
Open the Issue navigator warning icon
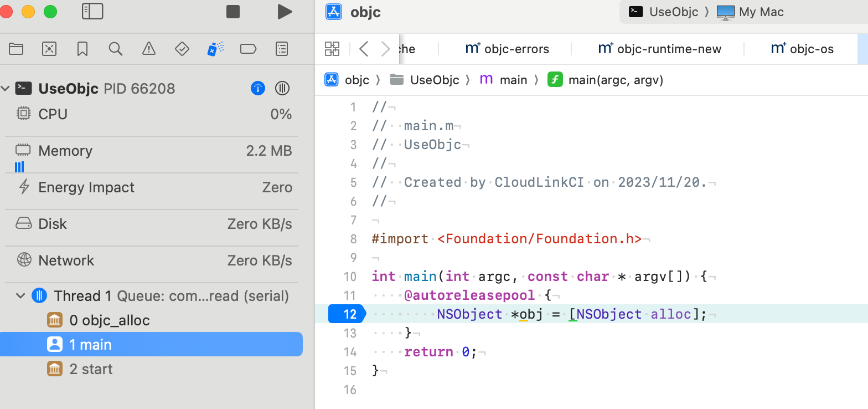pos(149,49)
